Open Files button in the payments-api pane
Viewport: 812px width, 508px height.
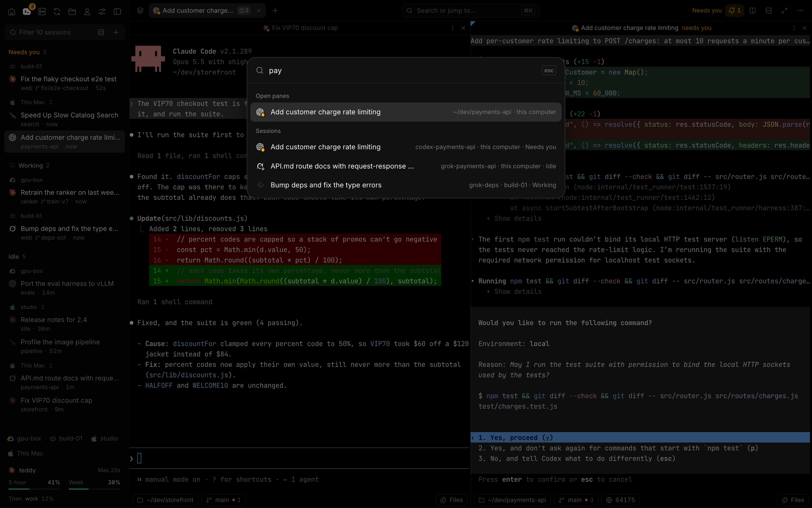[793, 500]
